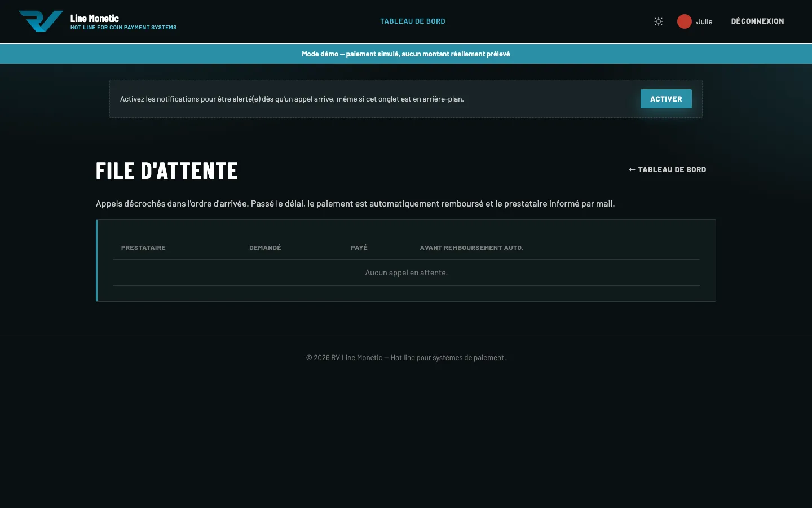Toggle the light/dark theme sun icon
Screen dimensions: 812x508
click(659, 21)
